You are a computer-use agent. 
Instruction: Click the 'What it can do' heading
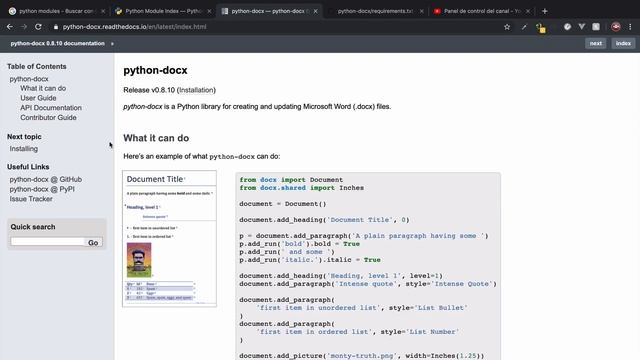156,138
